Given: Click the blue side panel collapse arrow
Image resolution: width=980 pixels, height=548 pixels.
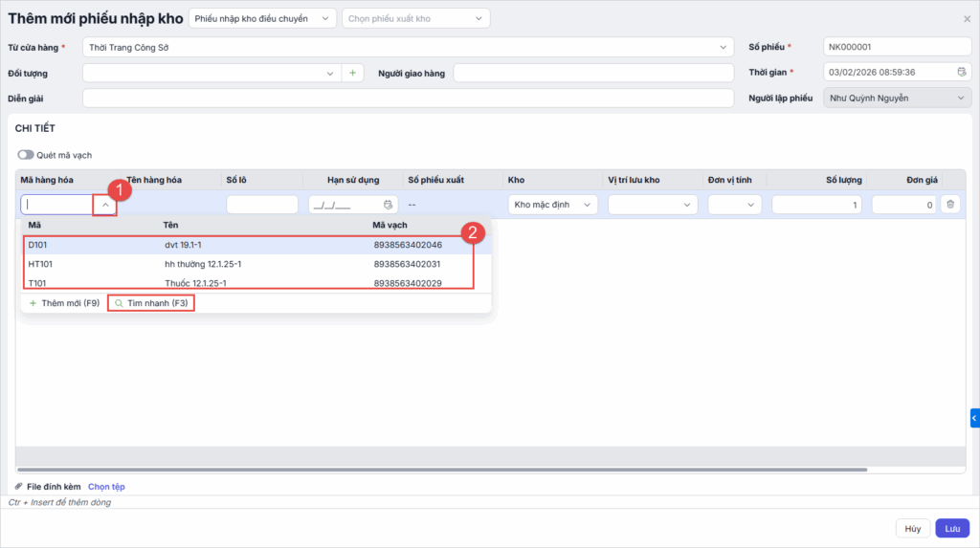Looking at the screenshot, I should [x=974, y=418].
